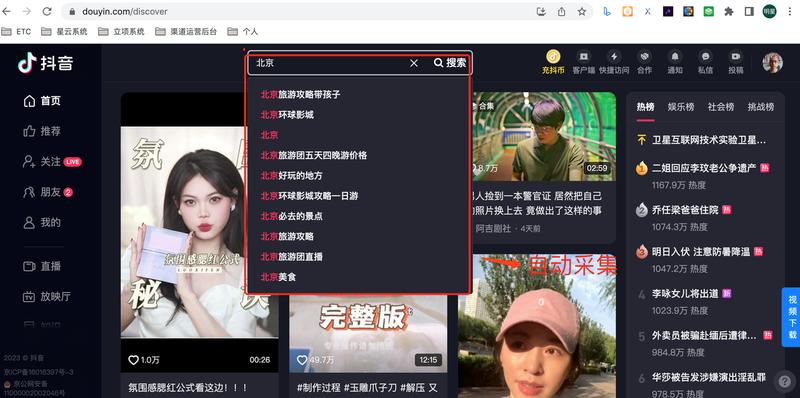
Task: Open 私信 messages icon
Action: [x=706, y=62]
